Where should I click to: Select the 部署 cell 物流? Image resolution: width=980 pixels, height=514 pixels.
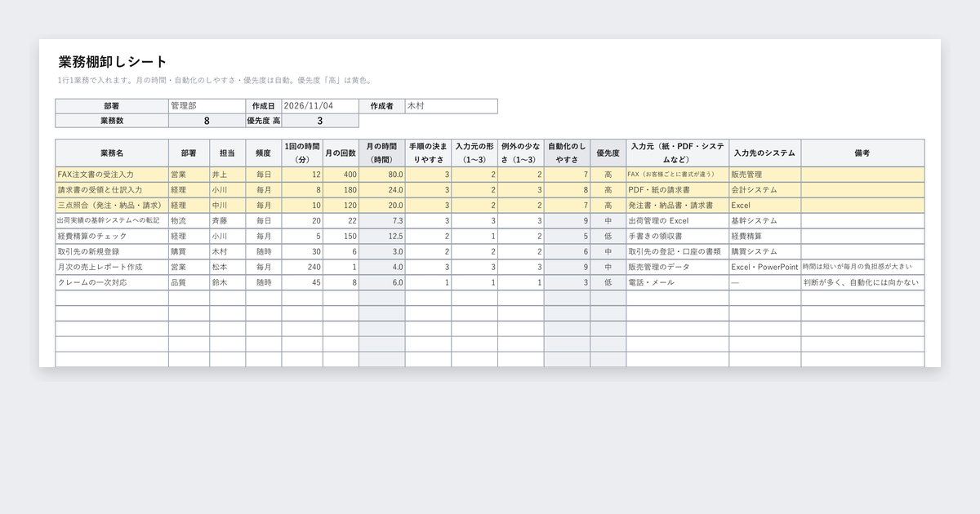click(189, 221)
